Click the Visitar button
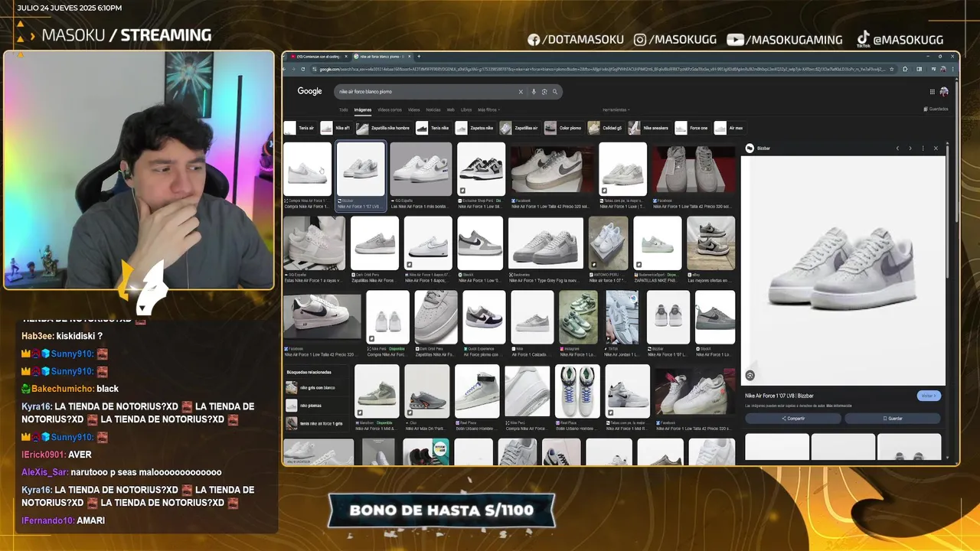980x551 pixels. 928,396
